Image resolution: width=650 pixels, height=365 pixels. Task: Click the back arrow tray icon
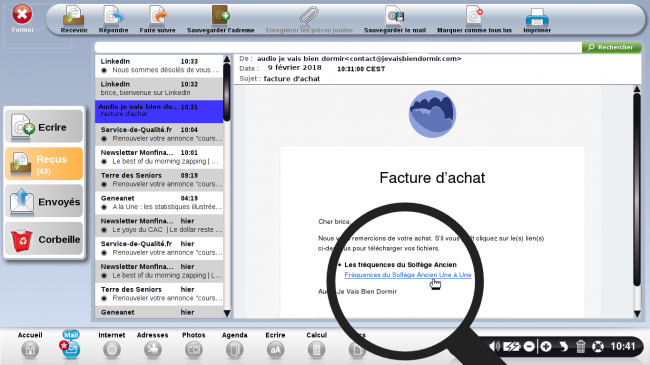click(563, 346)
